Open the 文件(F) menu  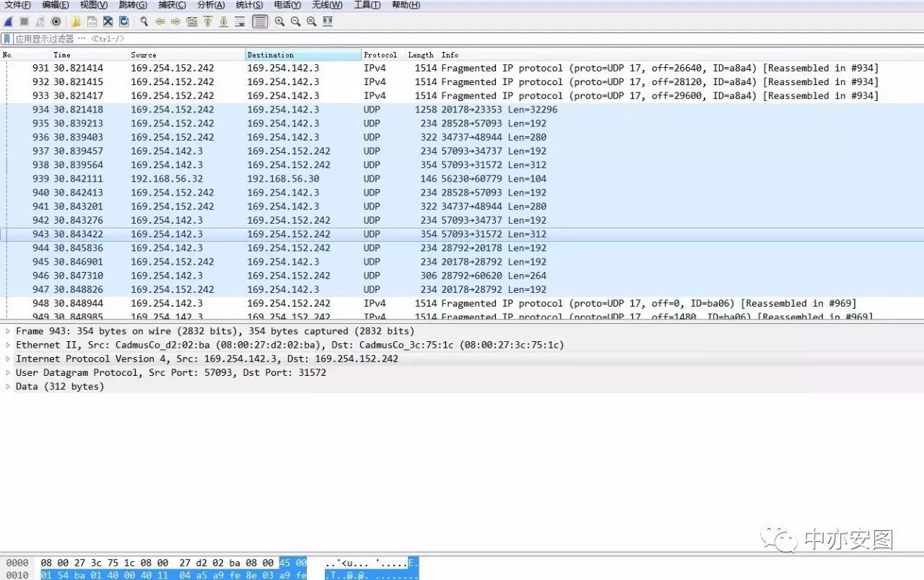click(x=17, y=5)
